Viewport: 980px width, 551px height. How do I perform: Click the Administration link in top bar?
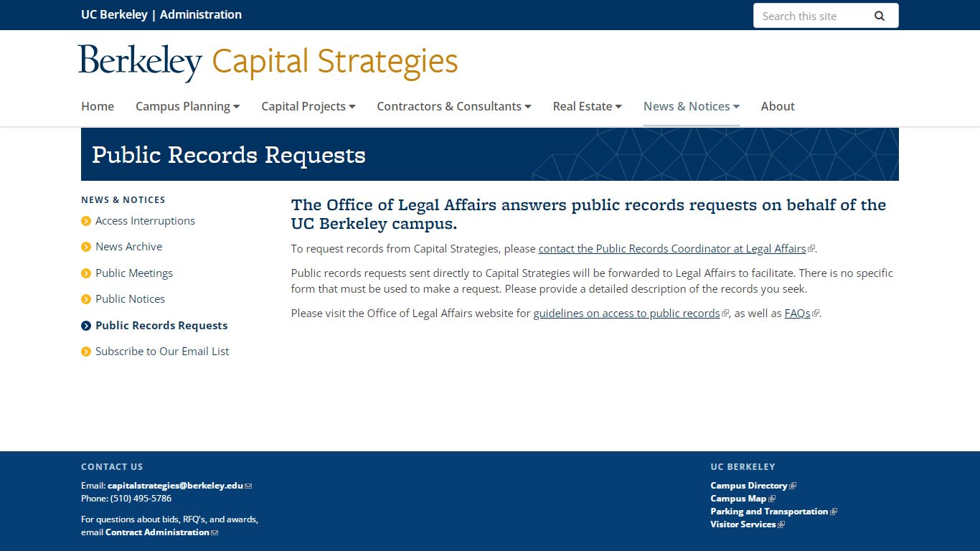[201, 14]
